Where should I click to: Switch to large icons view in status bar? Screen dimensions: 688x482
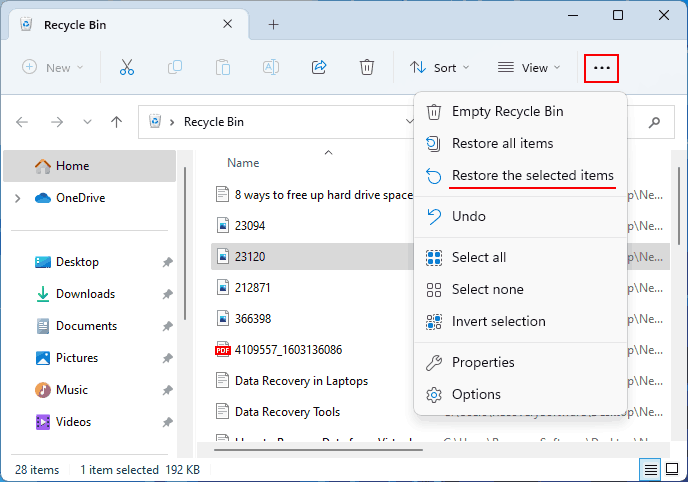click(672, 469)
